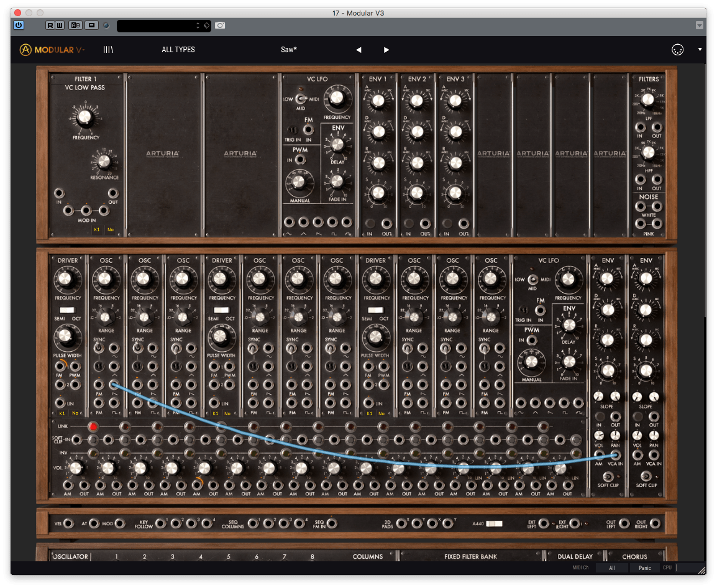
Task: Open the second Driver K1 selector
Action: click(216, 413)
